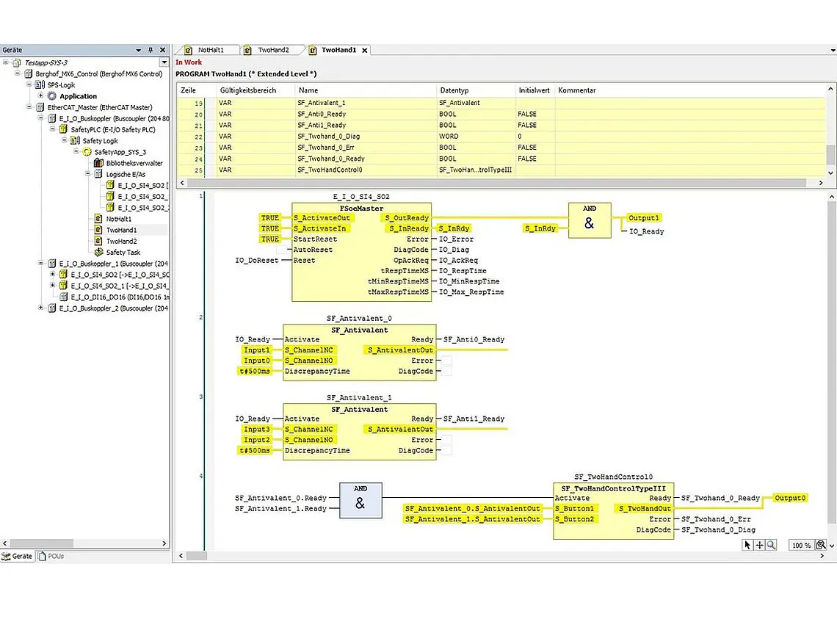
Task: Click row number 19 in declaration table
Action: pos(198,103)
